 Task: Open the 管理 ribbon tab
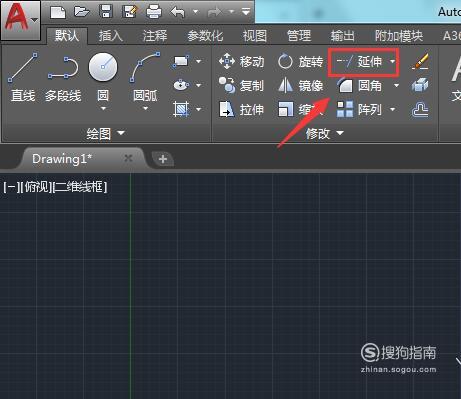point(299,36)
